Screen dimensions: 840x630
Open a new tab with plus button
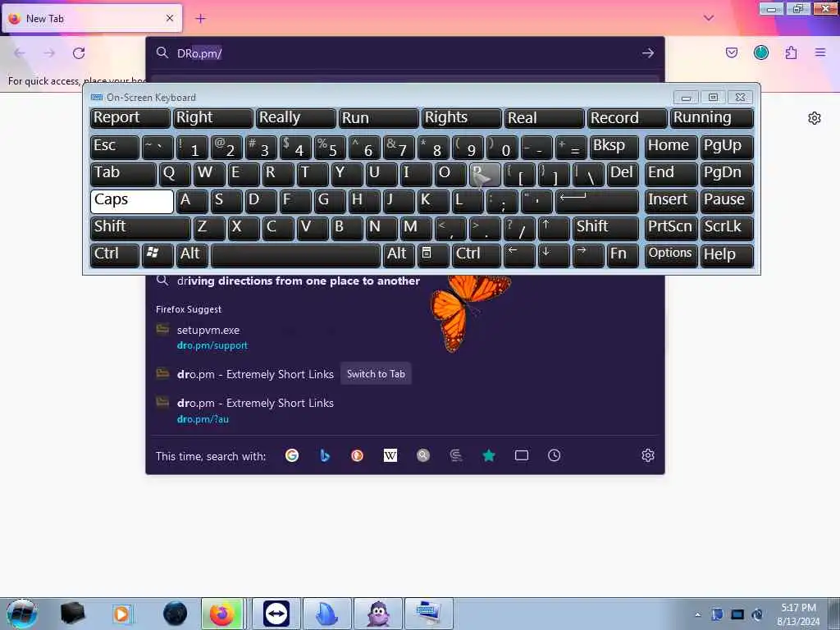200,19
